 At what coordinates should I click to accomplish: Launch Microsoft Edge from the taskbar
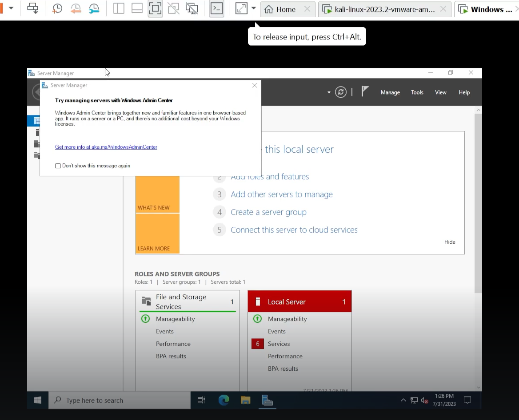coord(224,400)
